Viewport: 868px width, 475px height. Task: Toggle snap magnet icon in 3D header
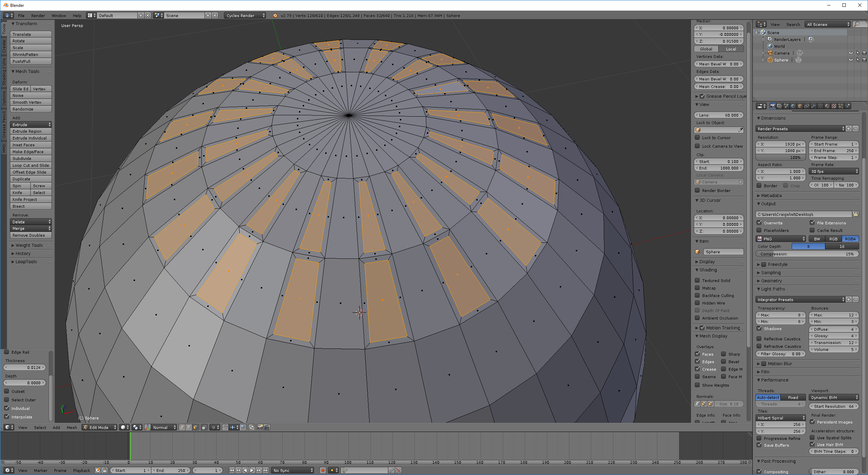tap(225, 427)
